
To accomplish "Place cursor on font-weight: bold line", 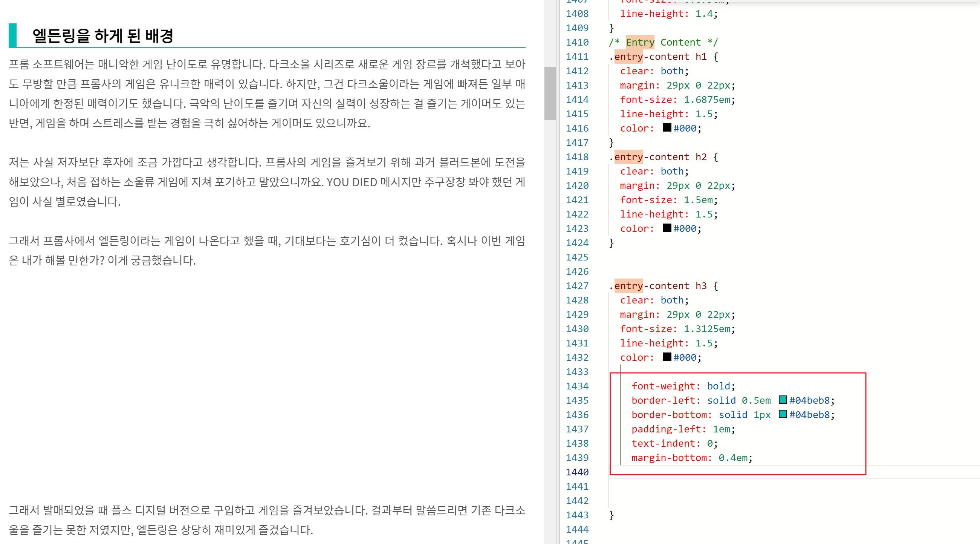I will coord(683,386).
